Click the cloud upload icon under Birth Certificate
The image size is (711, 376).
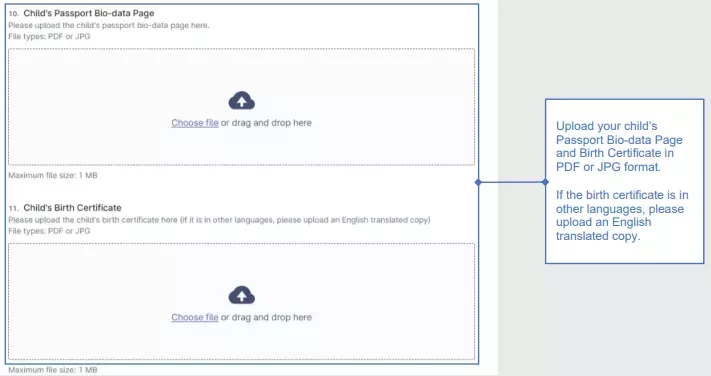click(242, 295)
